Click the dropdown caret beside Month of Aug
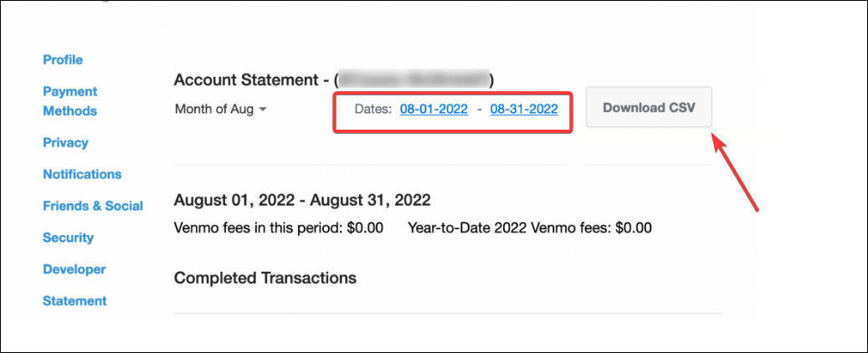This screenshot has height=353, width=868. (x=262, y=110)
